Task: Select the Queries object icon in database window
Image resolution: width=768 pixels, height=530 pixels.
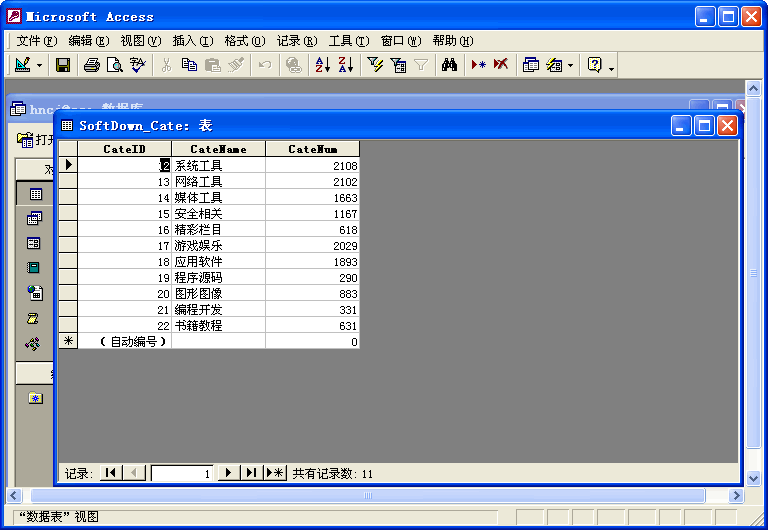Action: click(x=34, y=218)
